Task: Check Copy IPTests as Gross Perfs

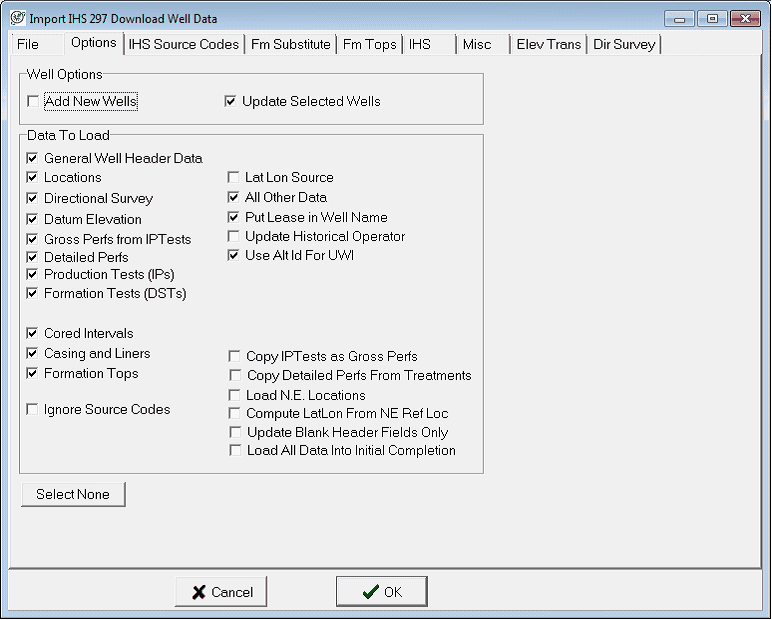Action: click(235, 356)
